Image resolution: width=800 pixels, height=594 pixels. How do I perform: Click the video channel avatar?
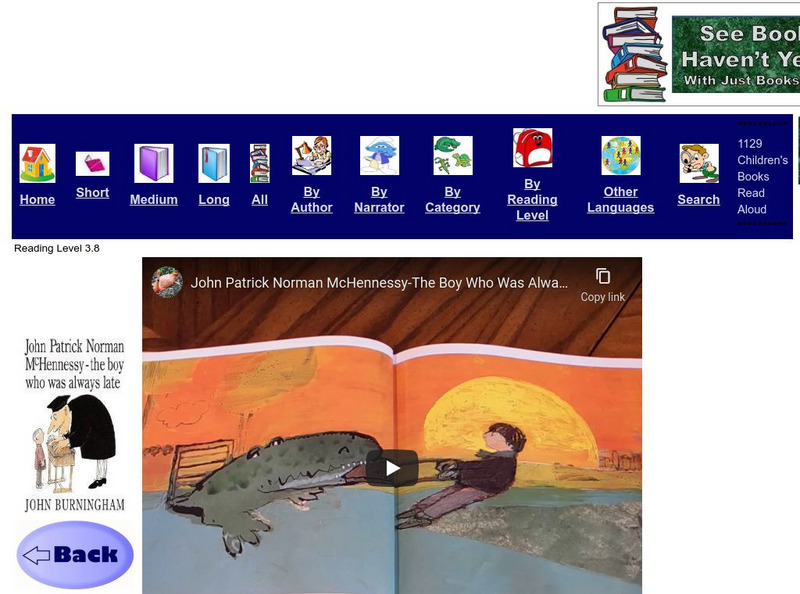point(167,282)
